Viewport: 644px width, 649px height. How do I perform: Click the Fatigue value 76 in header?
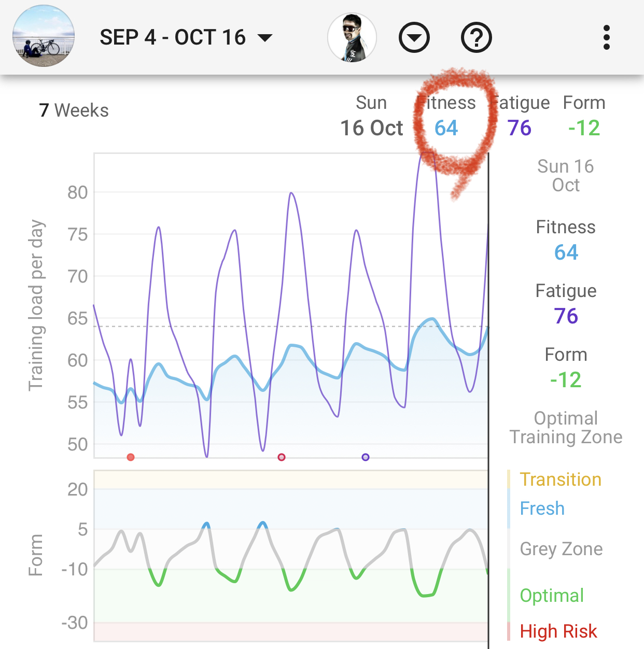(520, 128)
